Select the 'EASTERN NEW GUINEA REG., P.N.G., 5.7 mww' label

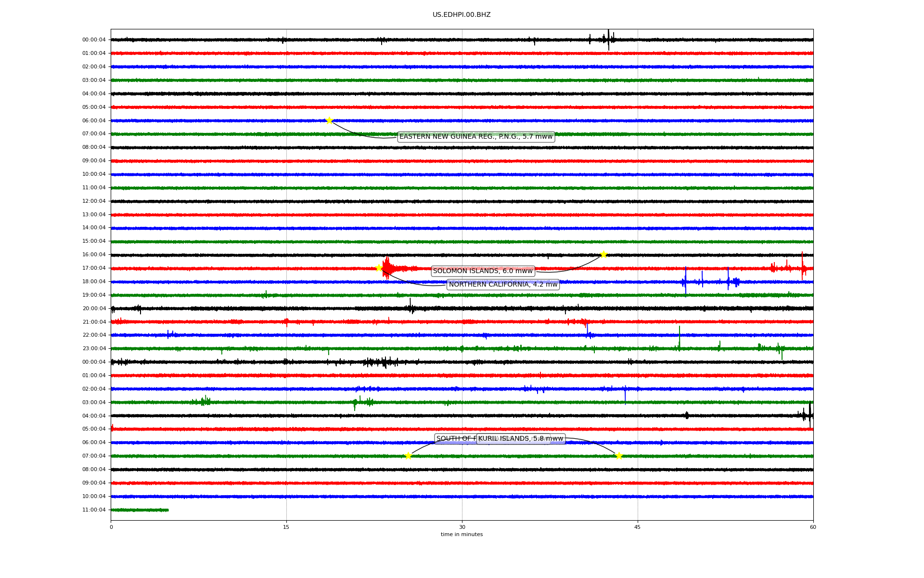click(475, 137)
